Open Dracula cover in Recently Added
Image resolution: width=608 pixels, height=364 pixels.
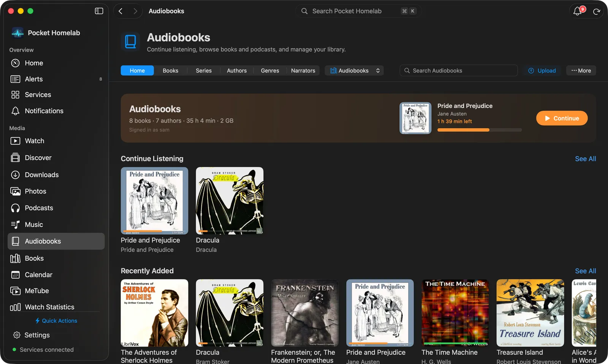tap(230, 313)
